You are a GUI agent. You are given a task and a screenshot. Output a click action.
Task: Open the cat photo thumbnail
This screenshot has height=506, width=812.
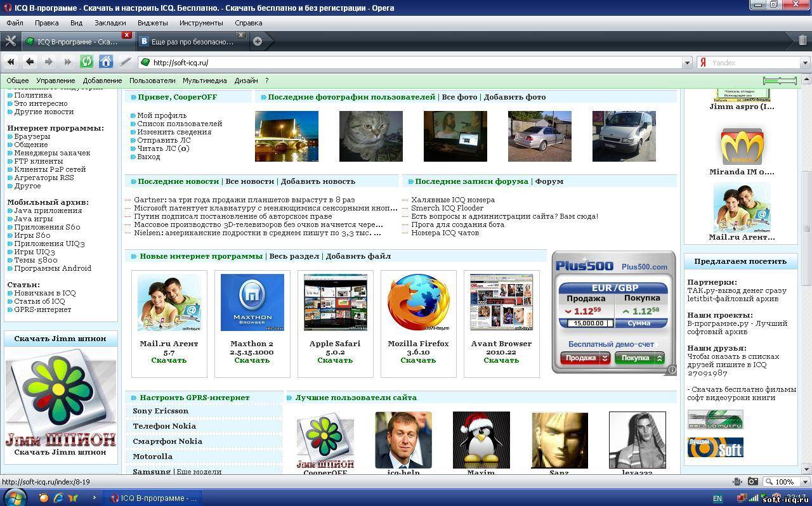pos(370,136)
